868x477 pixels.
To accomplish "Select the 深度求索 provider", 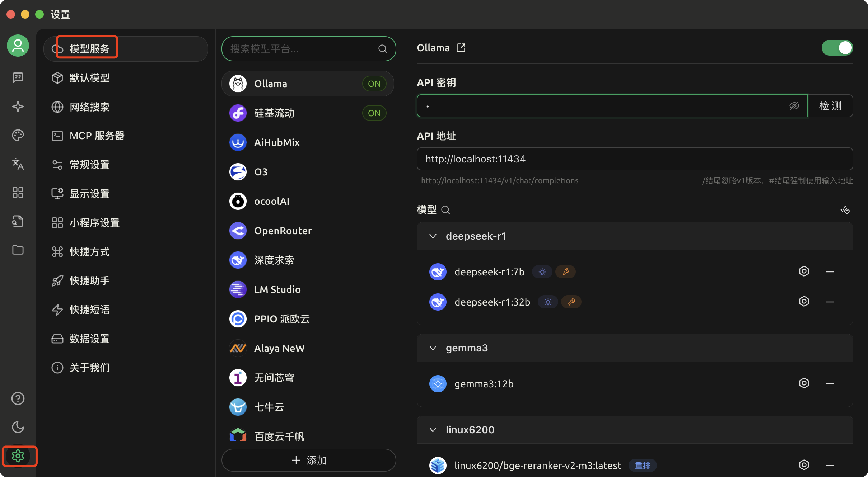I will click(x=308, y=260).
